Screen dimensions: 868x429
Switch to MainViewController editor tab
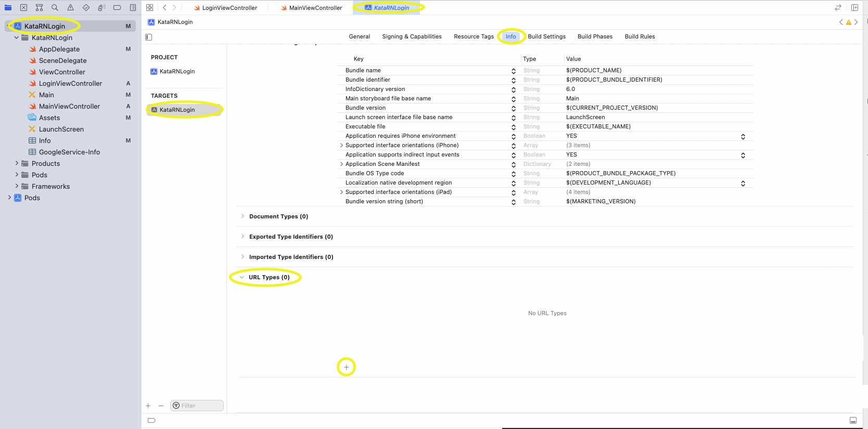pos(311,8)
